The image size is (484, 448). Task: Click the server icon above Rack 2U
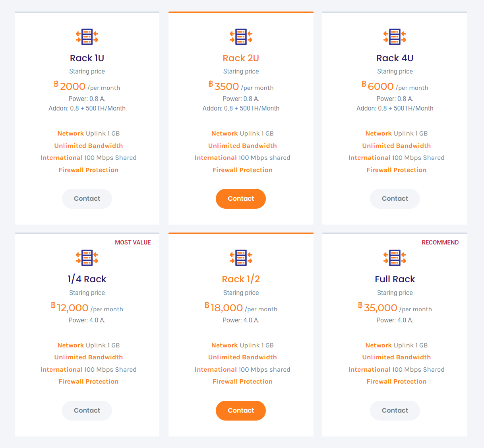pyautogui.click(x=241, y=37)
